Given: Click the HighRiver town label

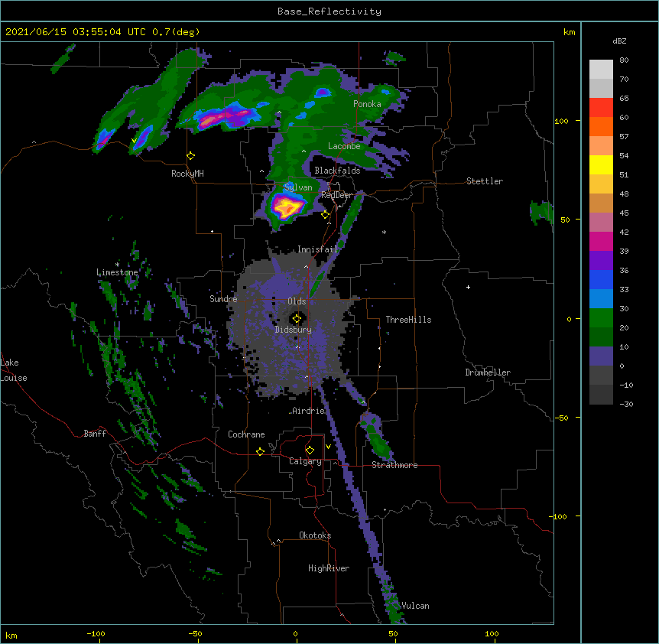Looking at the screenshot, I should pos(329,568).
